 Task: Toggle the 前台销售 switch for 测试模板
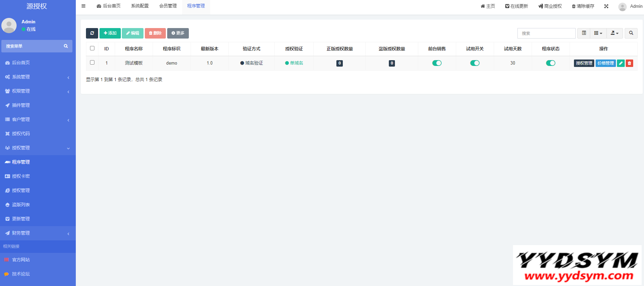coord(437,63)
